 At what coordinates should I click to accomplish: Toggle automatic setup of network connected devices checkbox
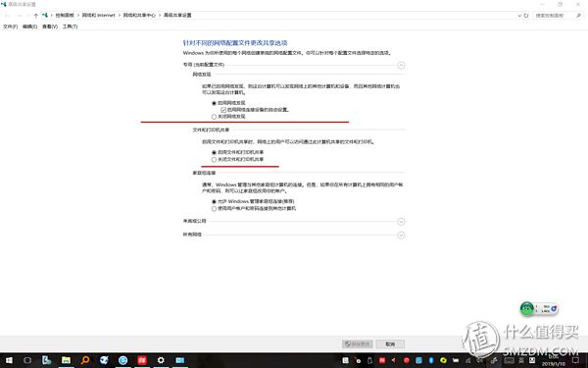(x=223, y=110)
